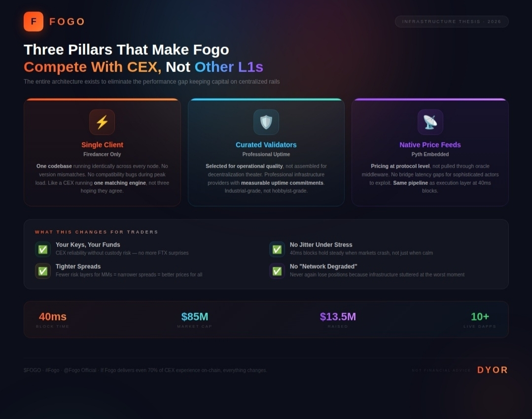Click the Native Price Feeds heading

(430, 145)
